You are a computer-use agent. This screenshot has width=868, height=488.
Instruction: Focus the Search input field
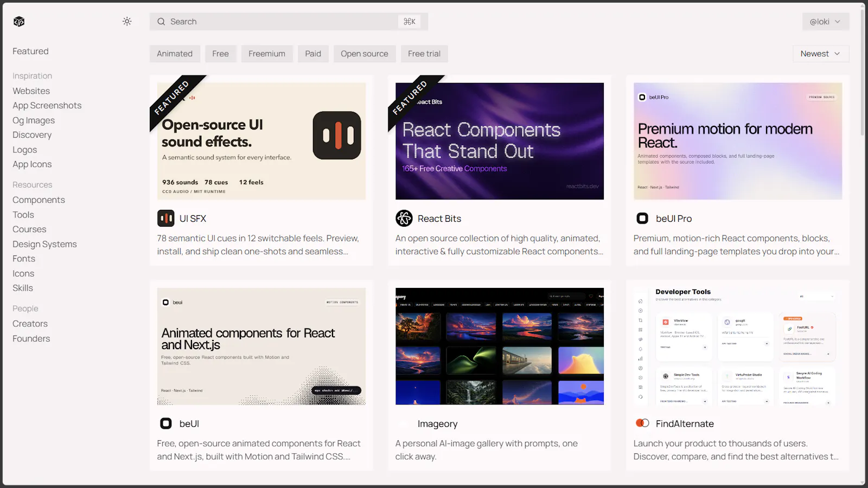[289, 22]
